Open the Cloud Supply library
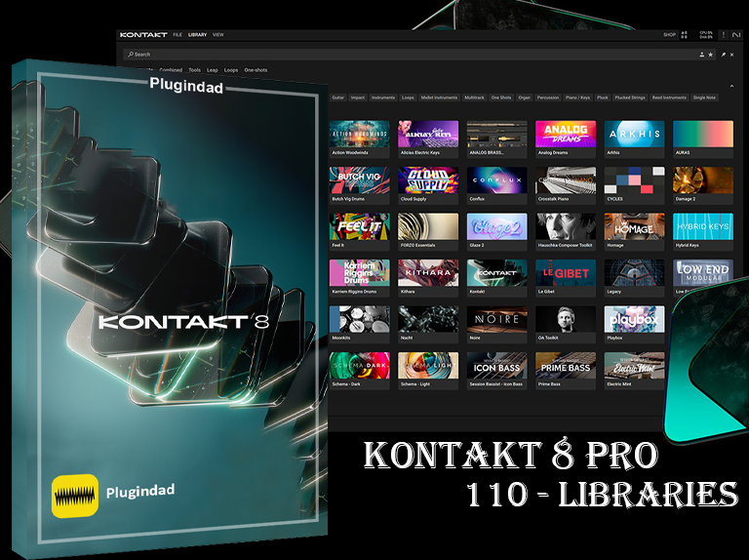The image size is (749, 560). [x=428, y=185]
